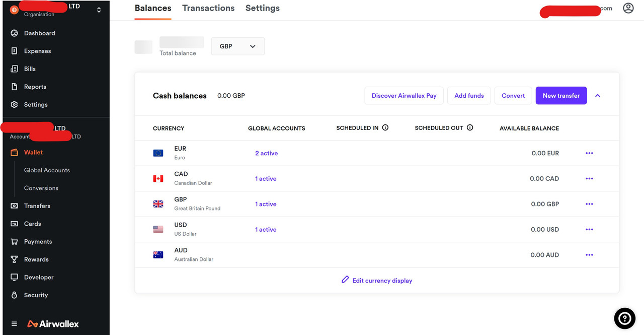Open the organisation switcher arrows
644x335 pixels.
(x=99, y=10)
